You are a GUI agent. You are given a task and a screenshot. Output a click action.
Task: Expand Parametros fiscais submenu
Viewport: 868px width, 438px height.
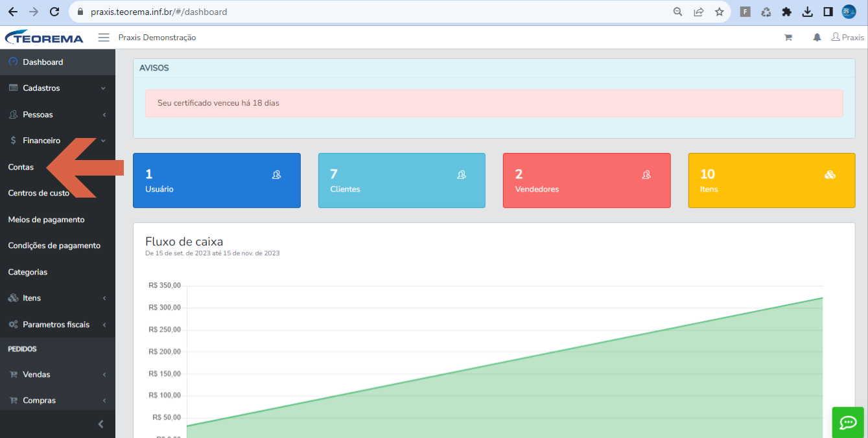[x=58, y=325]
